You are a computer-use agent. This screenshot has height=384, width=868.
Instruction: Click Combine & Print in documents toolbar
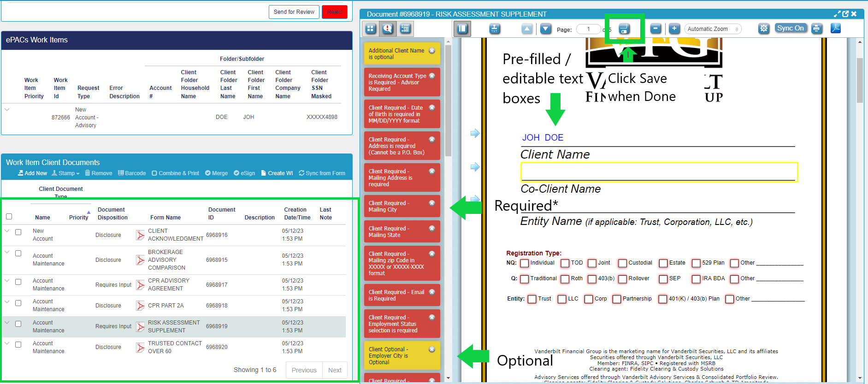click(175, 173)
